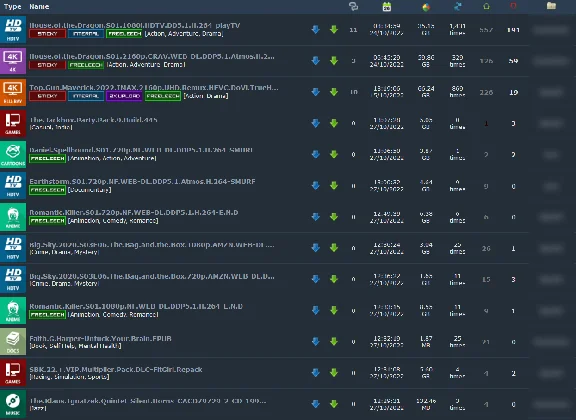Open the SBK.22 VIP Multiplier Pack DLC FitGirl Repack link

click(x=116, y=370)
